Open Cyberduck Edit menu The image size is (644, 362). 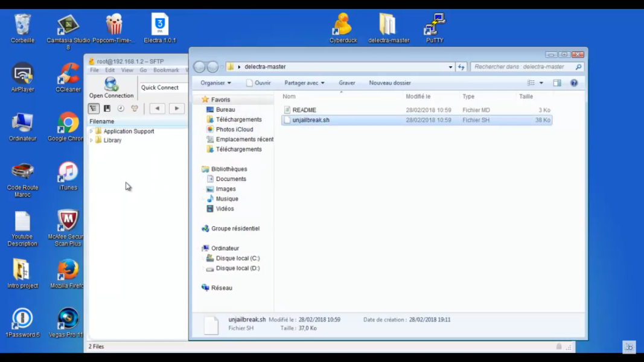click(x=111, y=70)
